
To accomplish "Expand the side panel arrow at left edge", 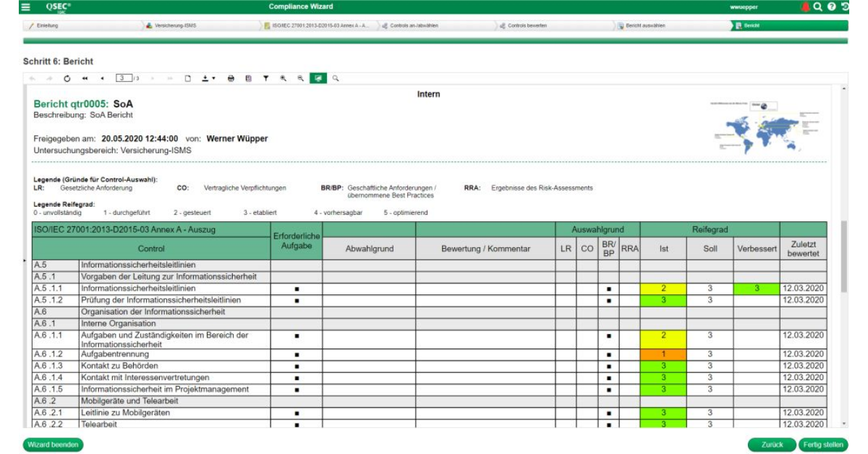I will [x=25, y=260].
